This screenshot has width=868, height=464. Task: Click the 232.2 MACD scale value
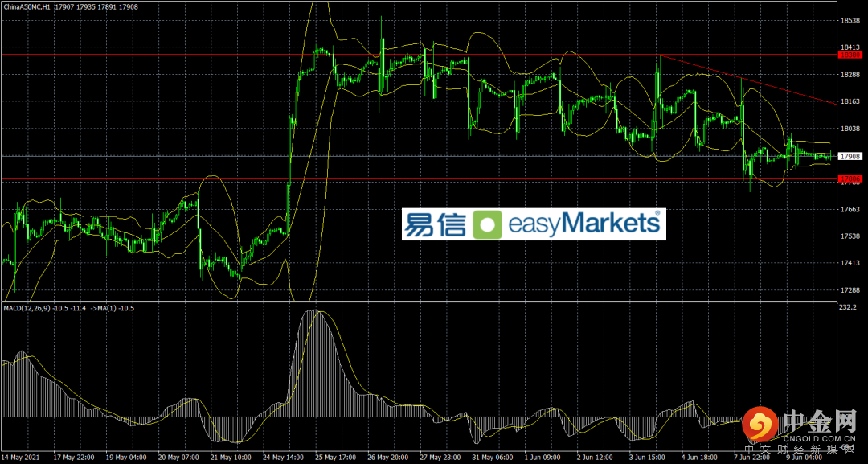[848, 306]
